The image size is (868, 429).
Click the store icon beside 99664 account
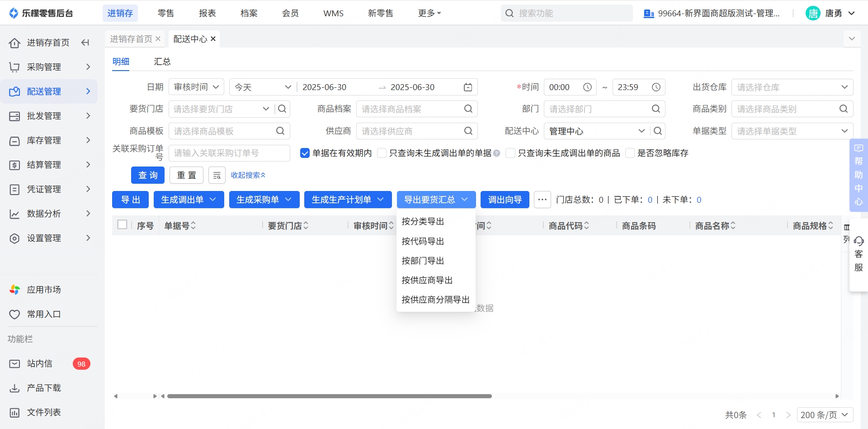pyautogui.click(x=649, y=14)
